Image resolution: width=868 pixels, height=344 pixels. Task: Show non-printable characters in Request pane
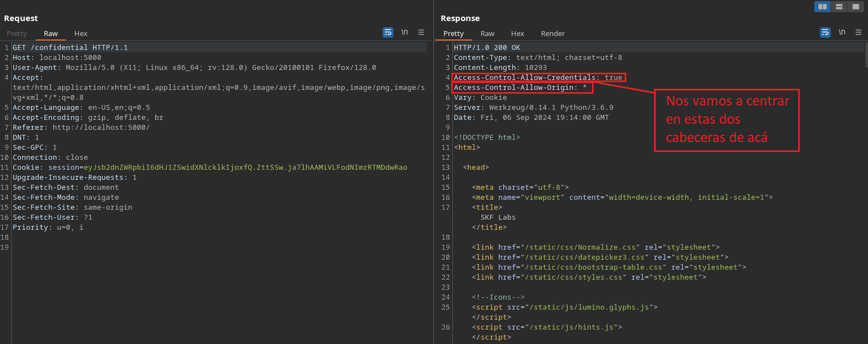click(x=405, y=32)
